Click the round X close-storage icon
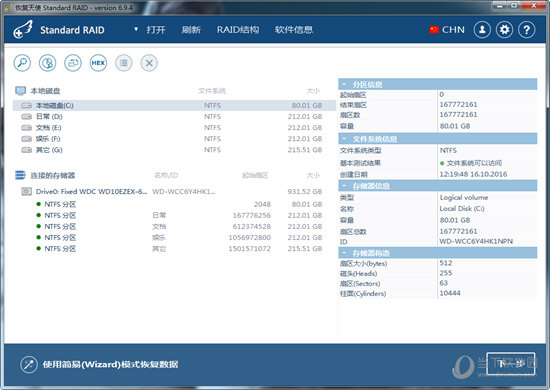This screenshot has height=390, width=550. click(x=149, y=63)
